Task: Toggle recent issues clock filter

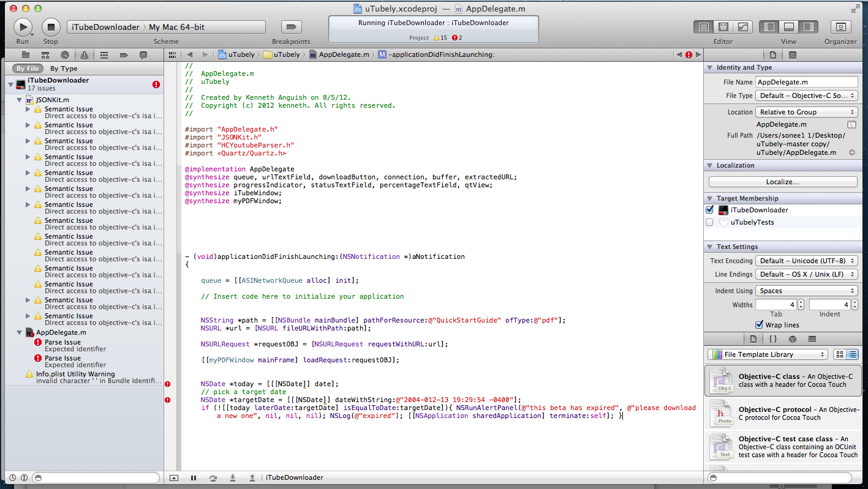Action: point(13,477)
